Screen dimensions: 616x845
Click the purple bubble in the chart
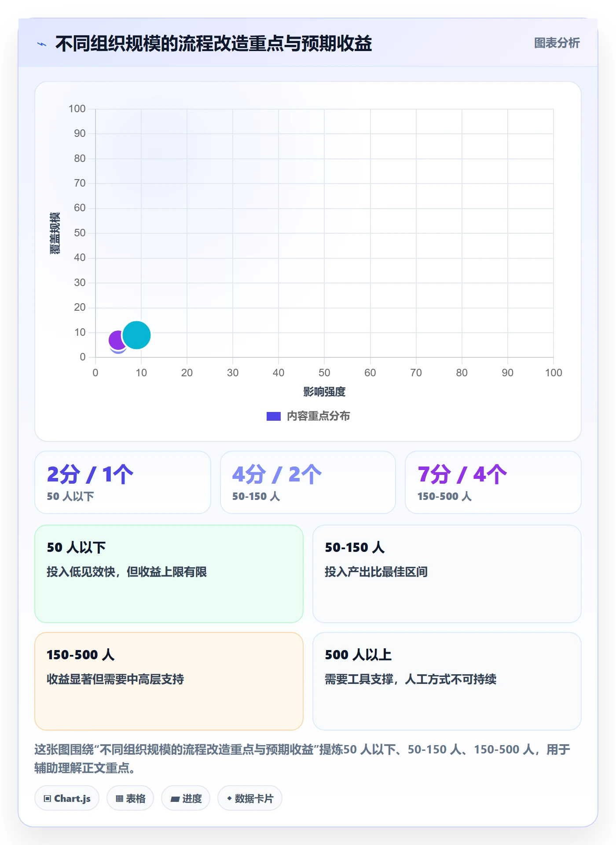tap(116, 340)
